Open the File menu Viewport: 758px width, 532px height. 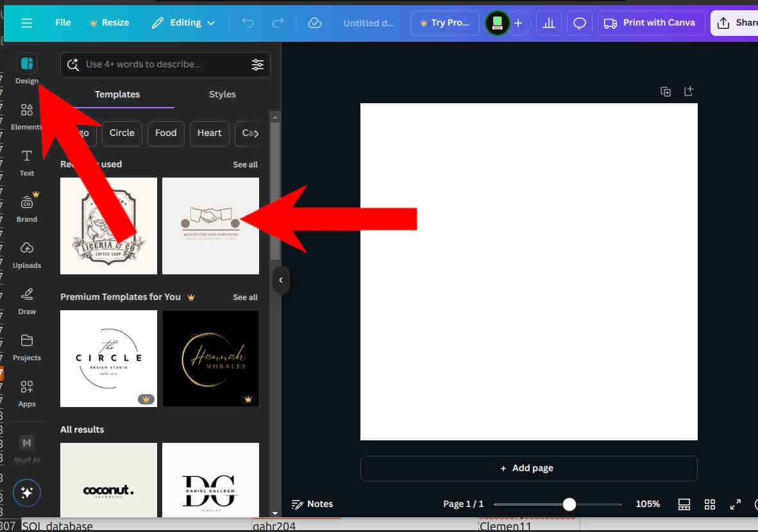tap(62, 22)
